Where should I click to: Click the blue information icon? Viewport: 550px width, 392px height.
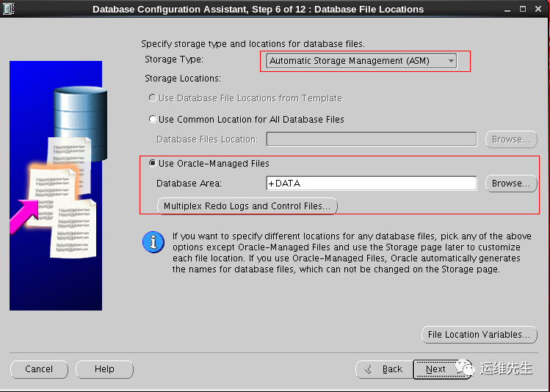click(153, 242)
